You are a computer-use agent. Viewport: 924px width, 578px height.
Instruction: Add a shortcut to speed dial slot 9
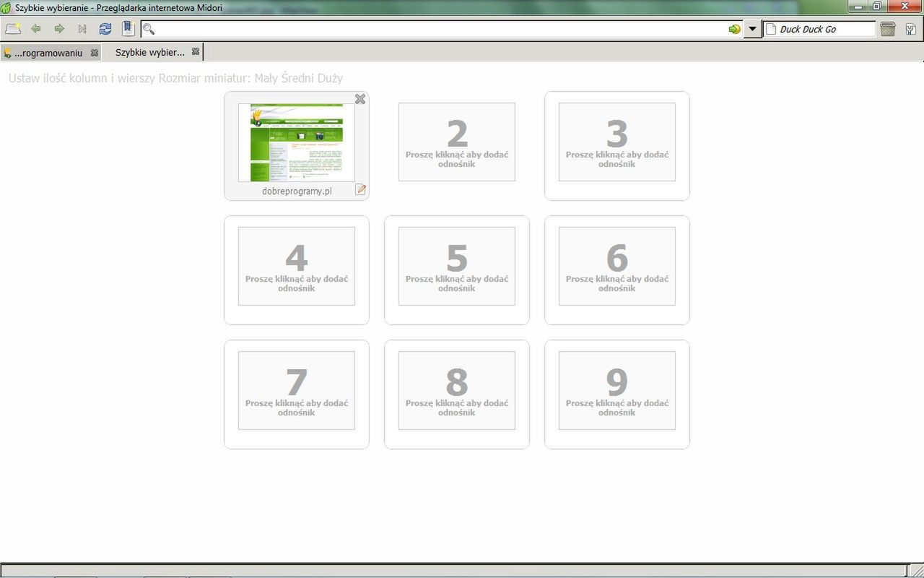pyautogui.click(x=617, y=391)
